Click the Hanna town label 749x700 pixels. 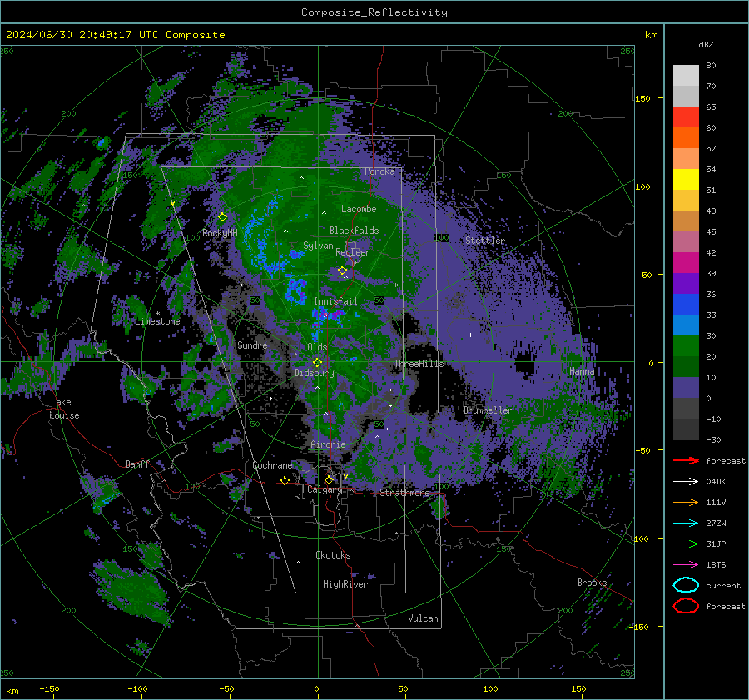point(582,371)
